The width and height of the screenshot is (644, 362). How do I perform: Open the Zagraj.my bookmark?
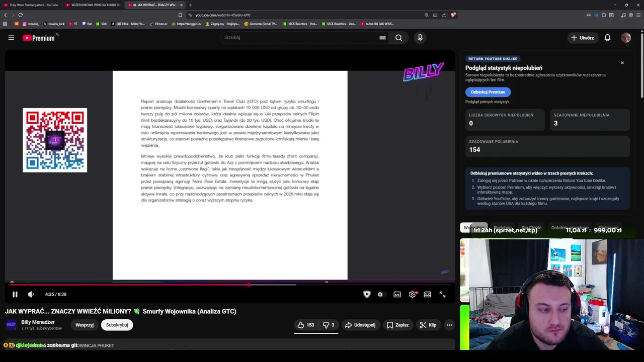coord(222,24)
